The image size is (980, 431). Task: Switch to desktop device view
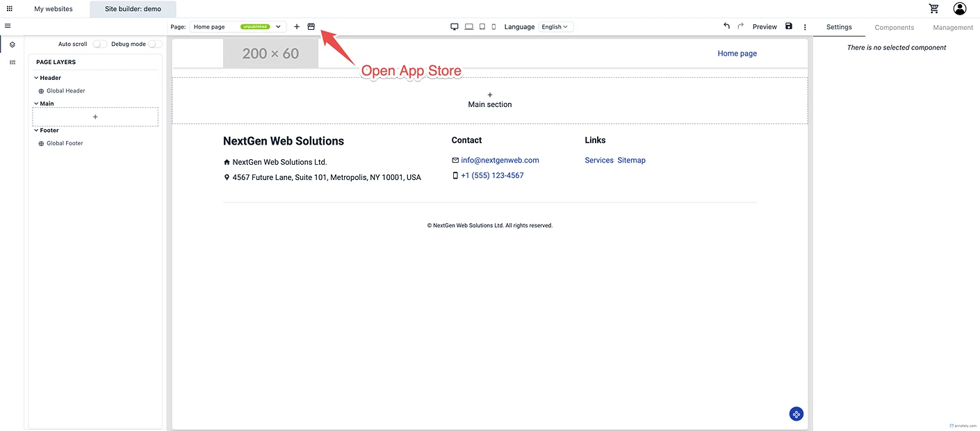455,26
